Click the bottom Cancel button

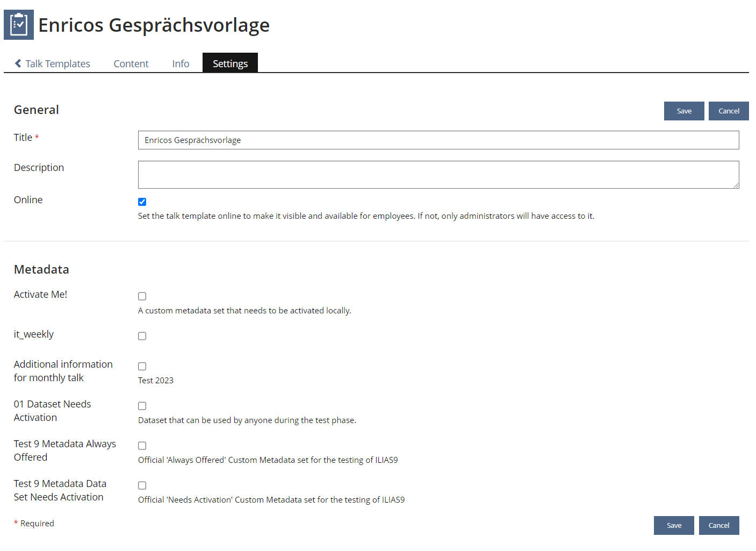719,525
